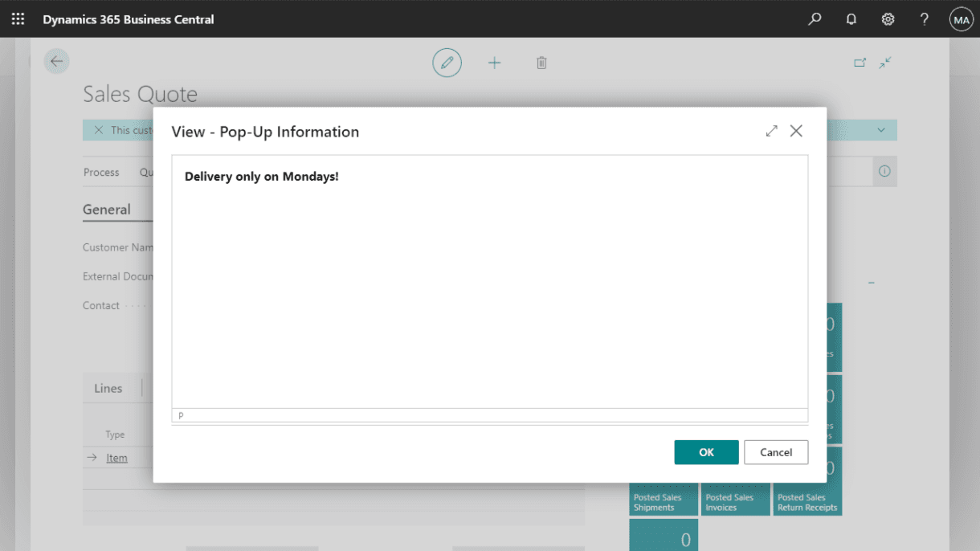Select the Lines section header
The width and height of the screenshot is (980, 551).
click(x=108, y=388)
